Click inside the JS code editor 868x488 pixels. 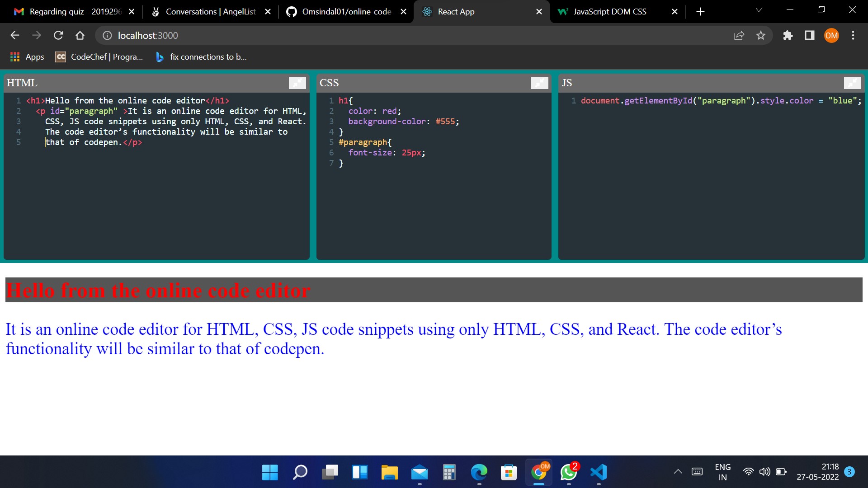pos(712,176)
